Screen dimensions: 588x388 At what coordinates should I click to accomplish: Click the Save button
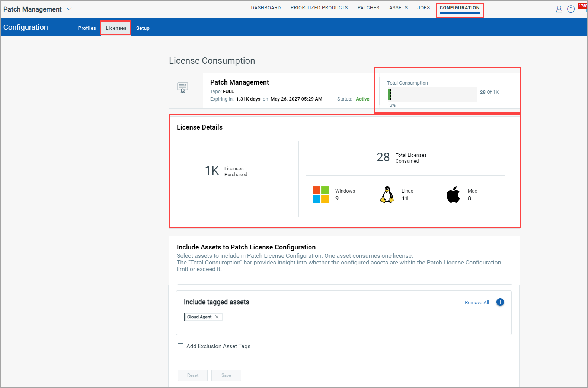click(x=226, y=375)
